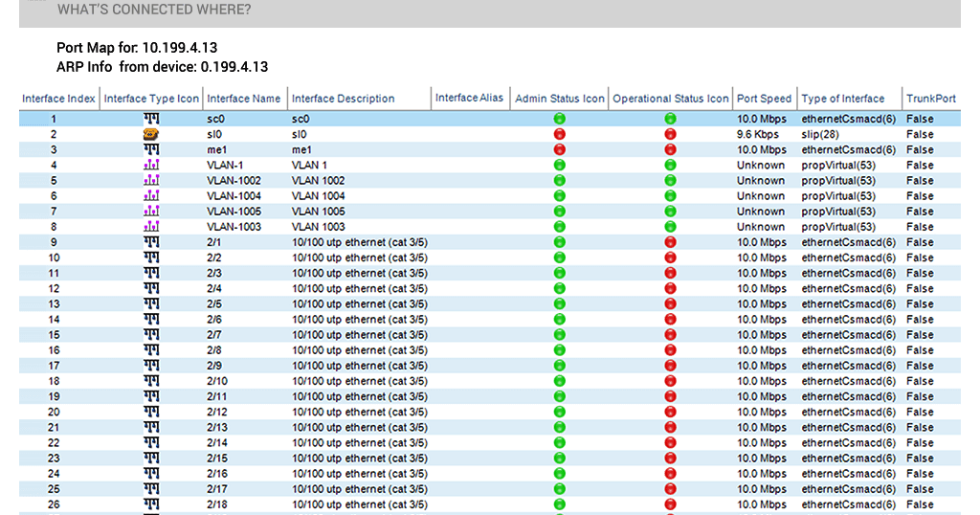Click the ethernet type icon for port 2/15
Screen dimensions: 980x515
tap(151, 459)
